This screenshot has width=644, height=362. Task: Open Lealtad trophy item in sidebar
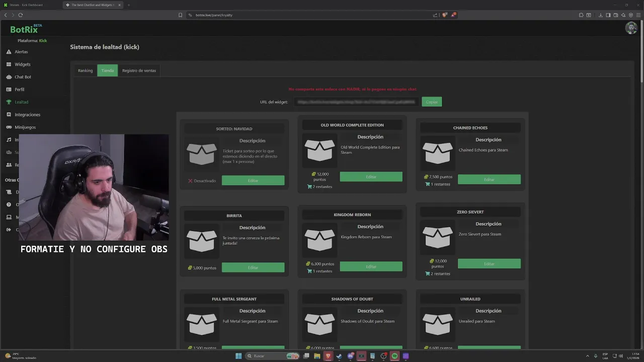click(17, 102)
